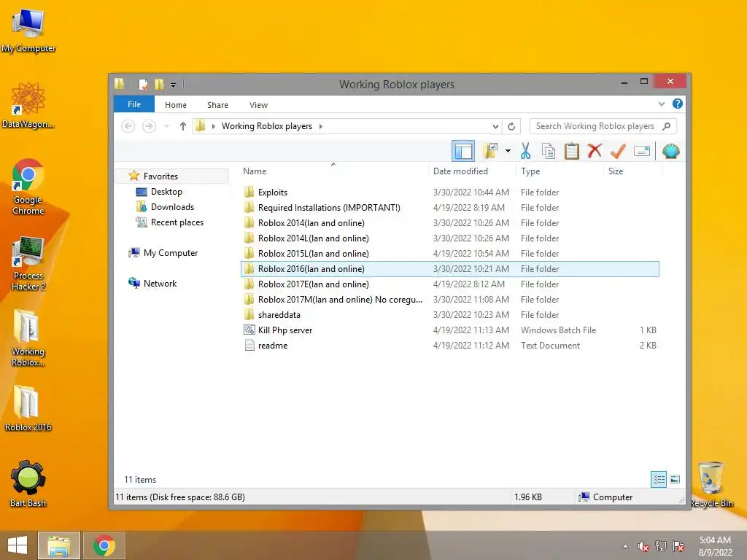Click the muted volume tray icon

pos(643,546)
